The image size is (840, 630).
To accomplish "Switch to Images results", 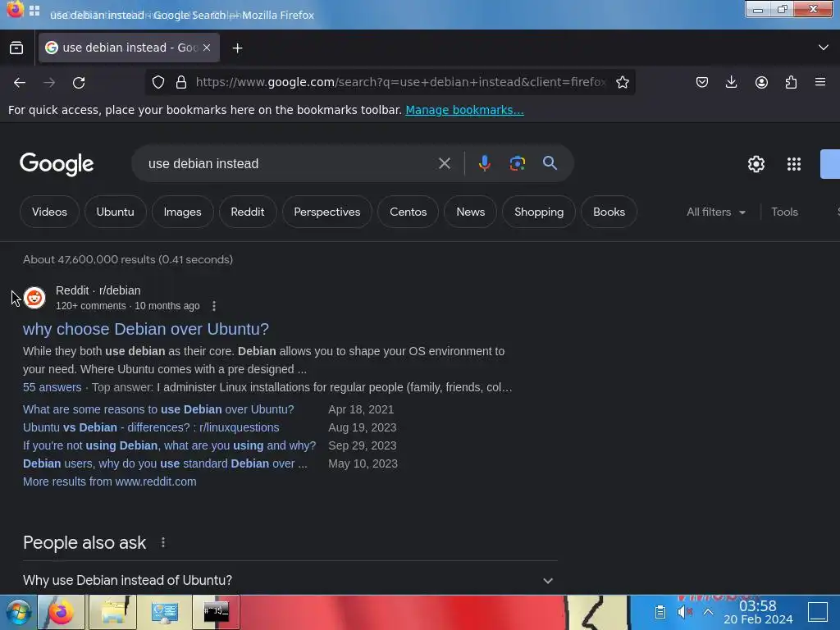I will [182, 212].
